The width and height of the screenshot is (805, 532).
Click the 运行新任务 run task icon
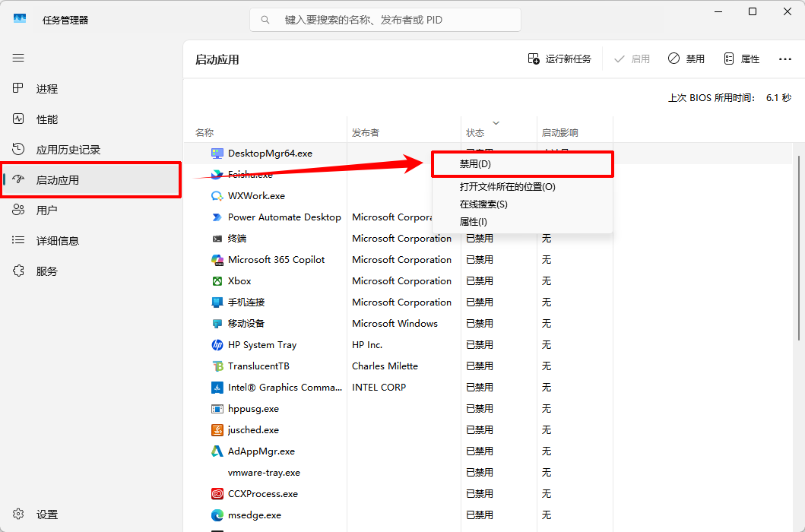[x=534, y=59]
